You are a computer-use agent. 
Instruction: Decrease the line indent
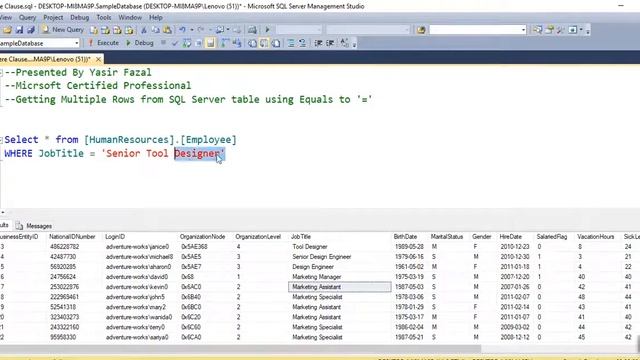point(318,43)
